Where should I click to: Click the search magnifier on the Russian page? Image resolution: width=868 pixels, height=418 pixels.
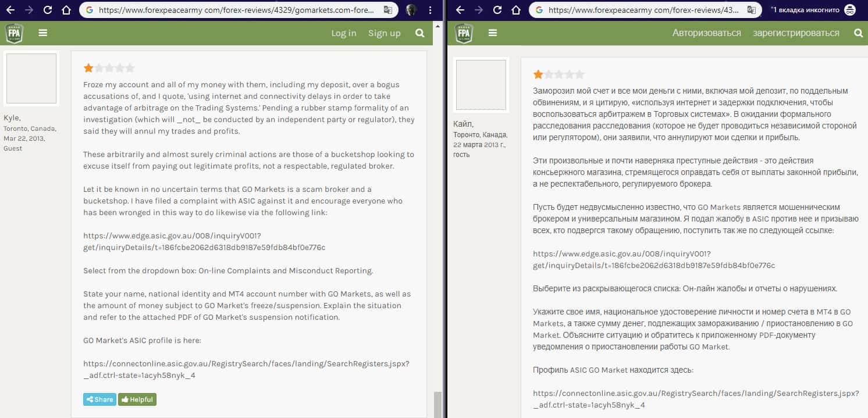click(x=858, y=33)
